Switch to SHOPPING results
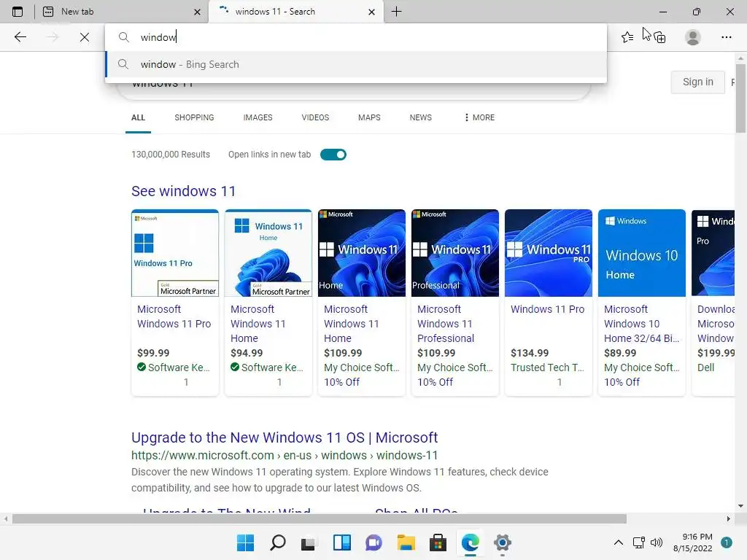The width and height of the screenshot is (747, 560). (x=194, y=117)
